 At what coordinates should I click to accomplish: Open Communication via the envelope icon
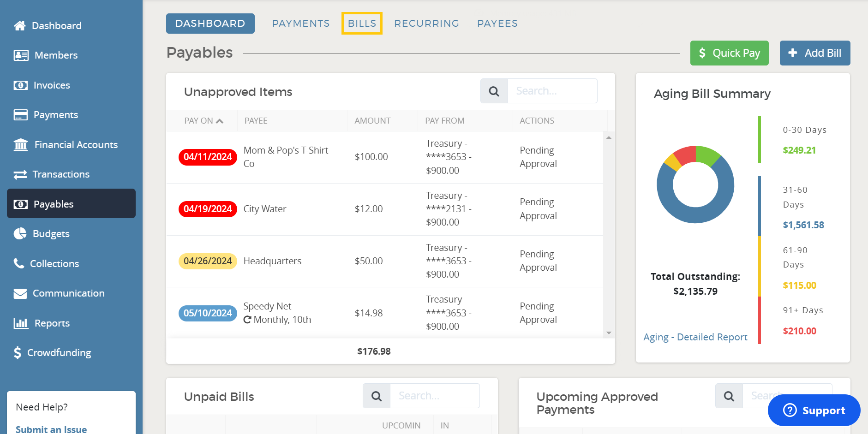click(x=20, y=293)
